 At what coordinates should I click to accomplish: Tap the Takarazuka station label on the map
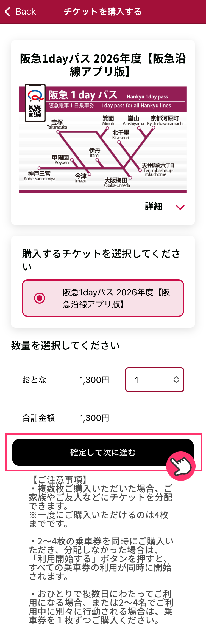tap(57, 124)
